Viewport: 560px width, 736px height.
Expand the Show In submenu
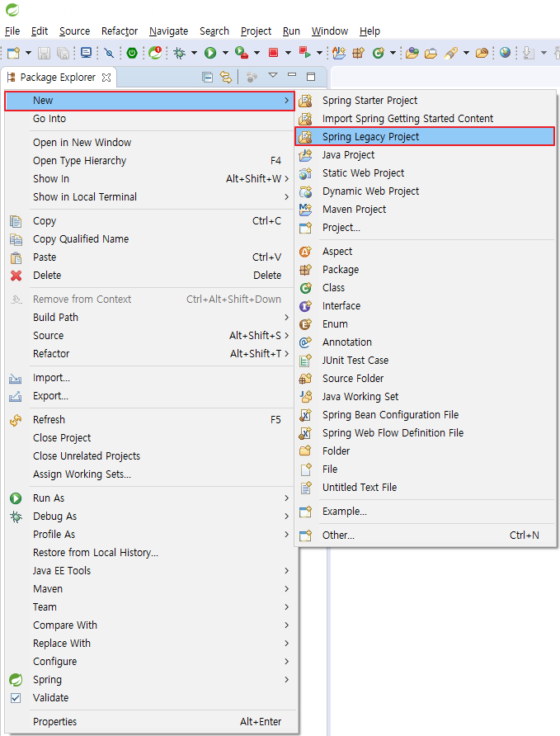tap(150, 179)
